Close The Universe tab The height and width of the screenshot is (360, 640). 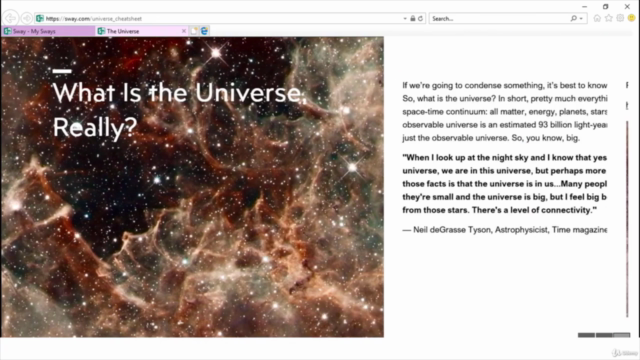[184, 31]
